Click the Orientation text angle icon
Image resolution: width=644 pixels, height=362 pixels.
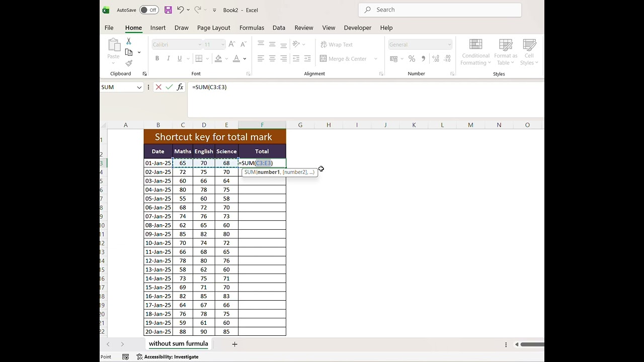click(296, 44)
